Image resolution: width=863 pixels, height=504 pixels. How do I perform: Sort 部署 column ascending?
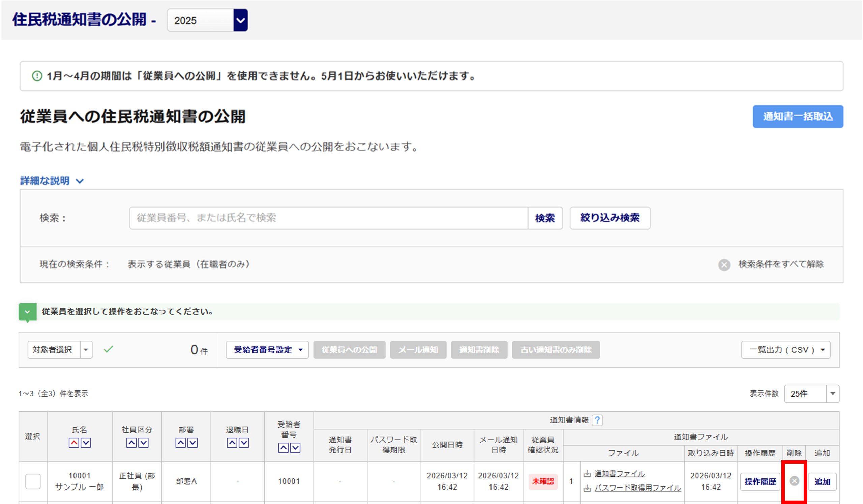click(180, 443)
